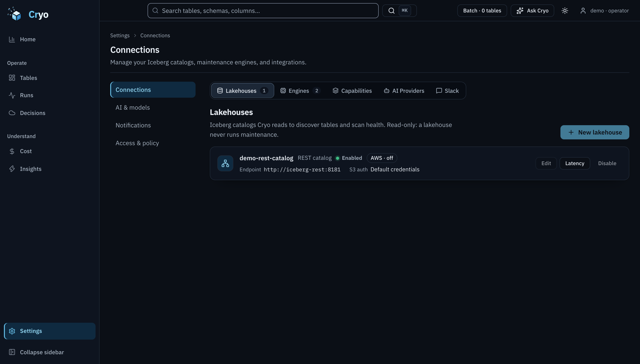Check Latency for demo-rest-catalog
The width and height of the screenshot is (640, 364).
[x=574, y=163]
